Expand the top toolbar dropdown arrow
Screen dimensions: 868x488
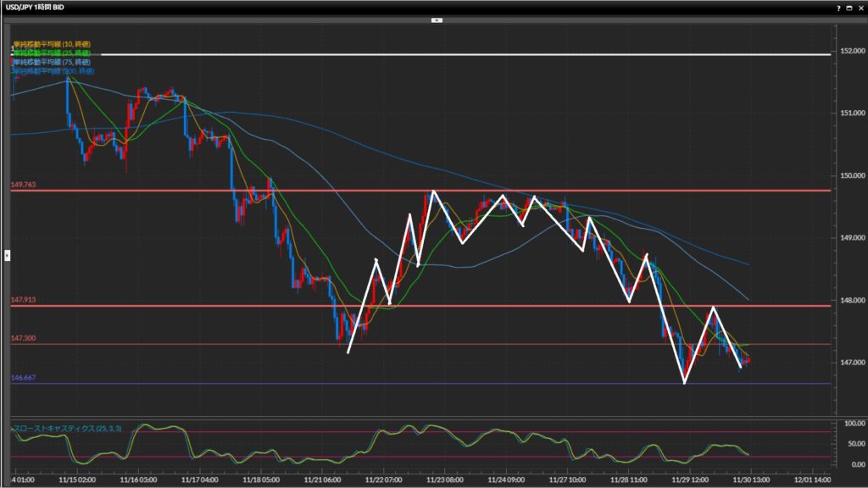click(x=435, y=19)
